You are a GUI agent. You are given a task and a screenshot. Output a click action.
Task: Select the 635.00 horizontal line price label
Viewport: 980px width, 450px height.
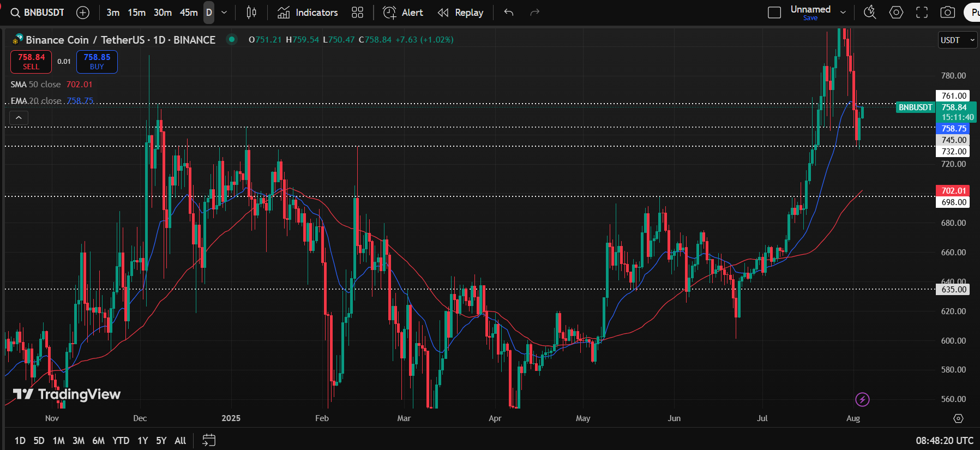coord(954,290)
